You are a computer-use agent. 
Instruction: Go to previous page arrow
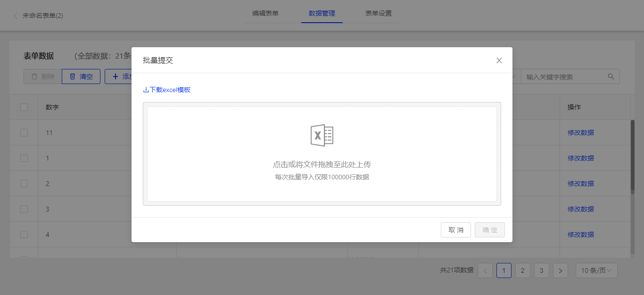[x=485, y=270]
